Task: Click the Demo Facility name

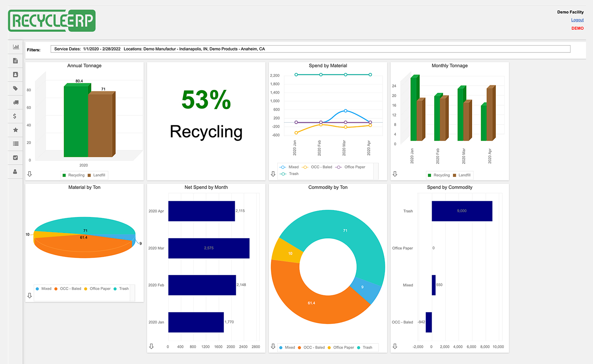Action: tap(570, 12)
